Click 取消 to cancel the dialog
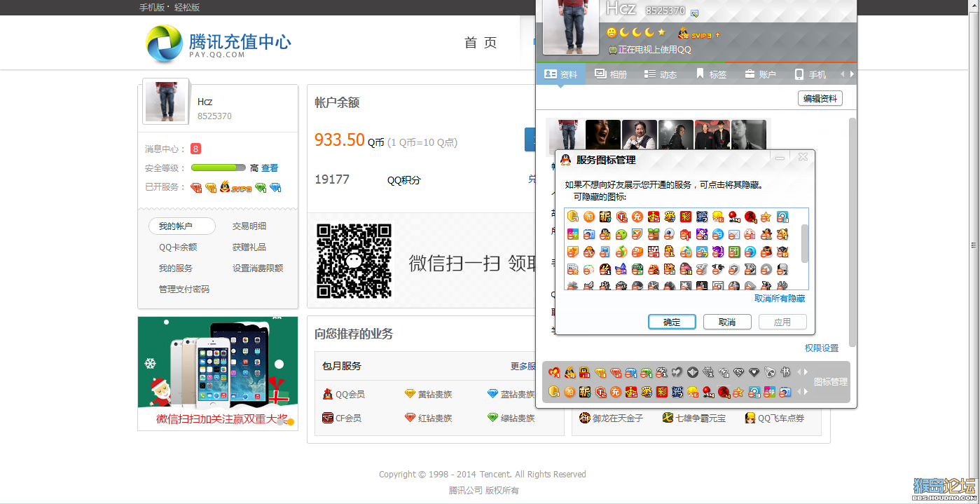 click(727, 322)
